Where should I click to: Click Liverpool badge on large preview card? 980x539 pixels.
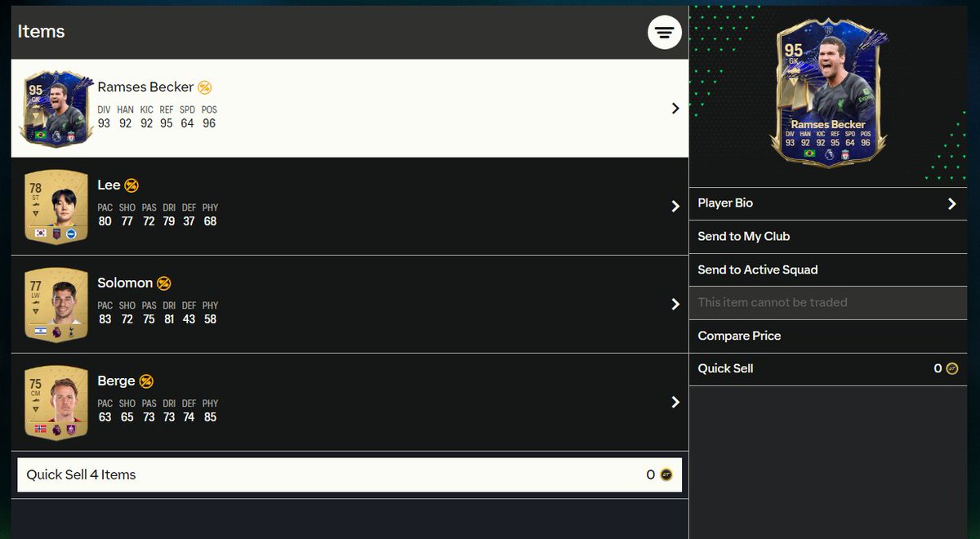(x=847, y=154)
